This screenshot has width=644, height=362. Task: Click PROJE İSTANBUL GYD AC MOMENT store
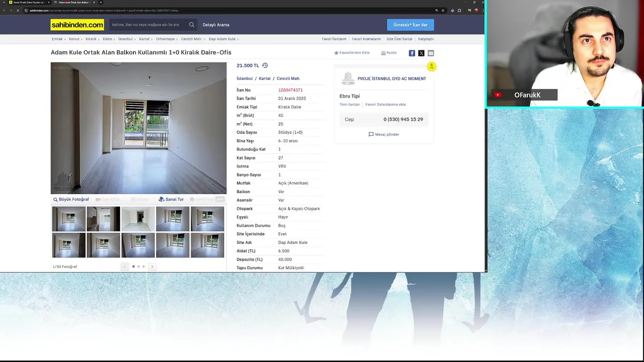(x=391, y=79)
